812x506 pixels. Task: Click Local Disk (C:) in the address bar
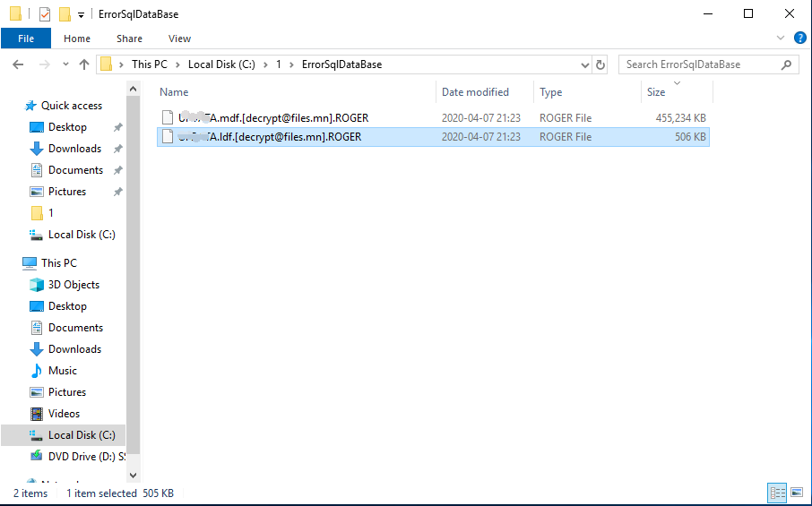coord(221,64)
